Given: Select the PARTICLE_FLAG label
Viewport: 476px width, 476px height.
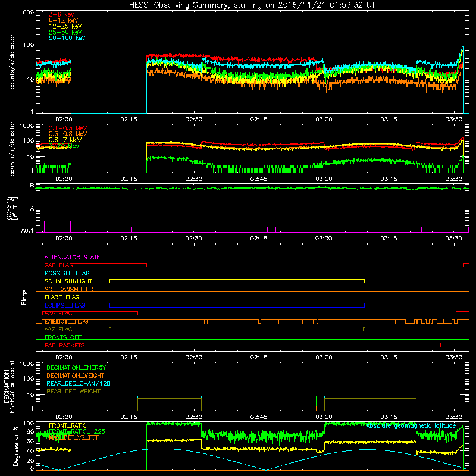Looking at the screenshot, I should (67, 321).
